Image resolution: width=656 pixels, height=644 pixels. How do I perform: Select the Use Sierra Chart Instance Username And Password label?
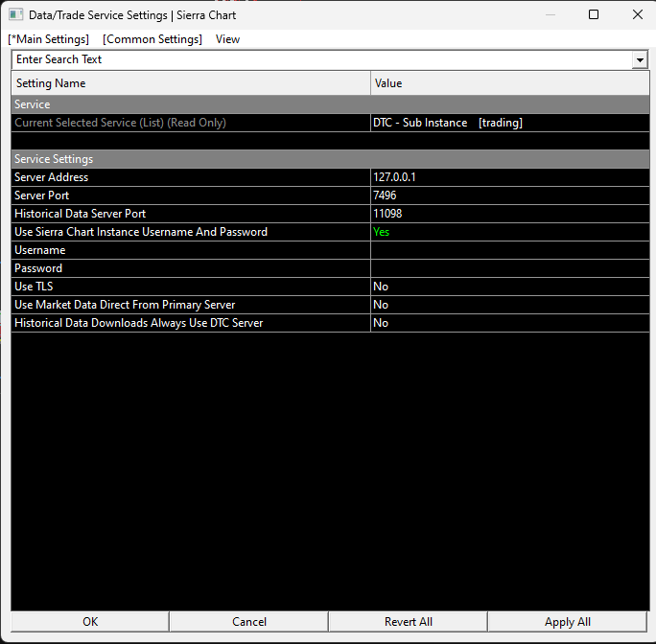coord(141,232)
